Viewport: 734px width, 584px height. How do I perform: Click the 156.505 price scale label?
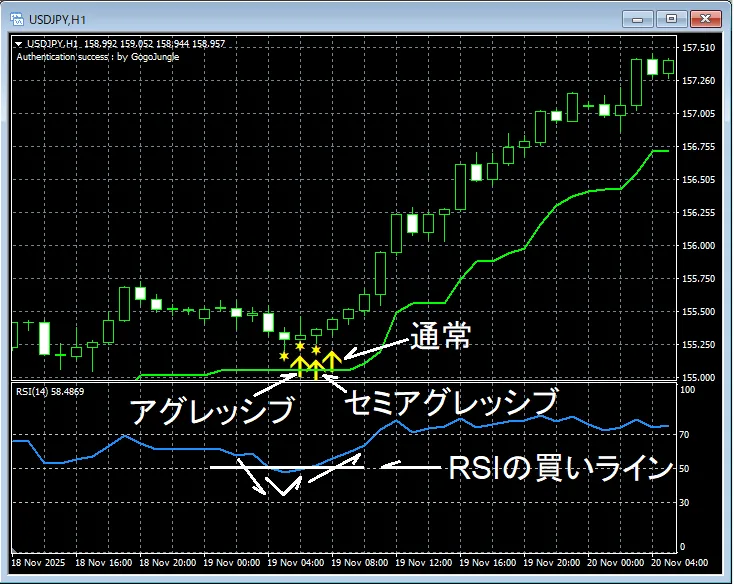click(698, 180)
